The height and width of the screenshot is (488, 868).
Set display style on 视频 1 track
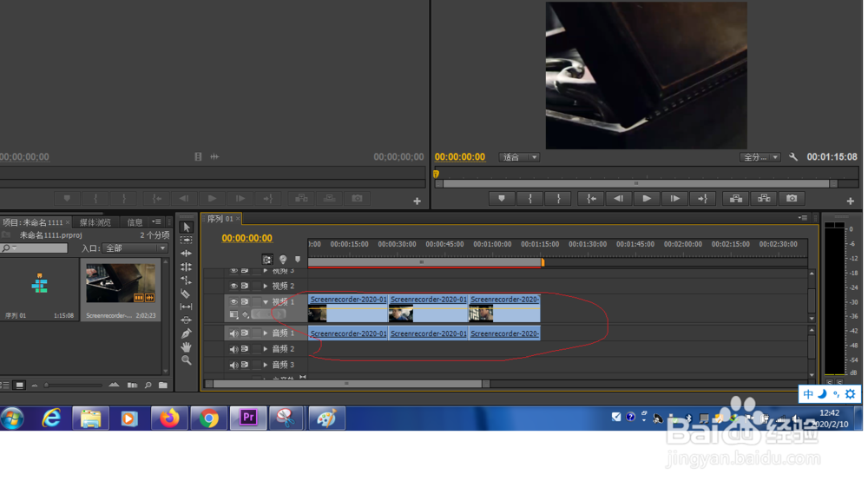tap(233, 314)
